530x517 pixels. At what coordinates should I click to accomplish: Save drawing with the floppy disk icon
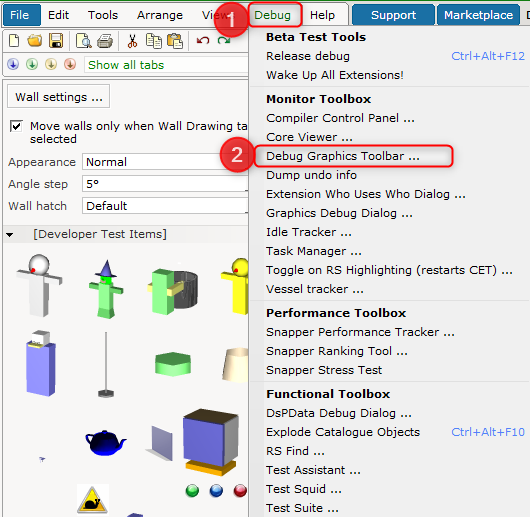[x=56, y=41]
